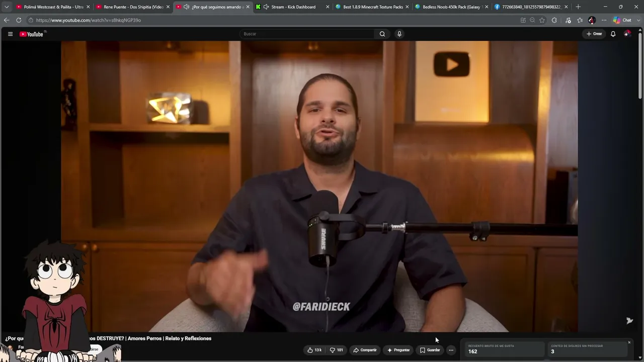Mute the Kick Dashboard tab speaker icon
Screen dimensions: 644x362
266,7
